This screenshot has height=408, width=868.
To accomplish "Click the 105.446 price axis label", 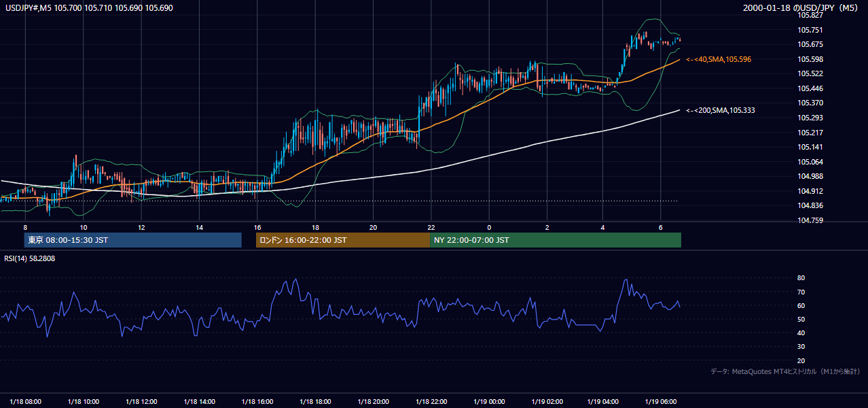I will pos(810,89).
